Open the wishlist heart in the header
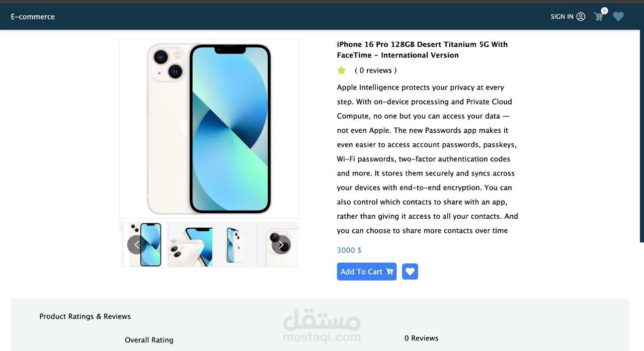 click(618, 17)
